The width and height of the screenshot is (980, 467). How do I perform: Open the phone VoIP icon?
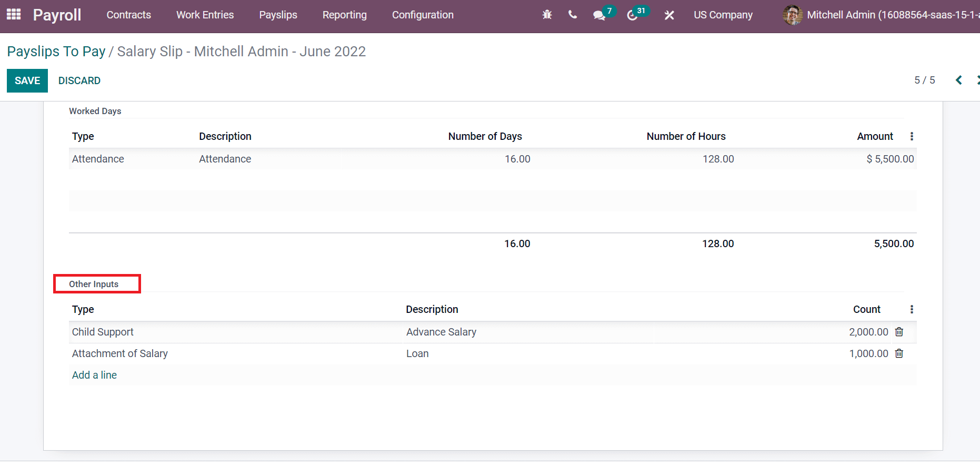pyautogui.click(x=573, y=15)
